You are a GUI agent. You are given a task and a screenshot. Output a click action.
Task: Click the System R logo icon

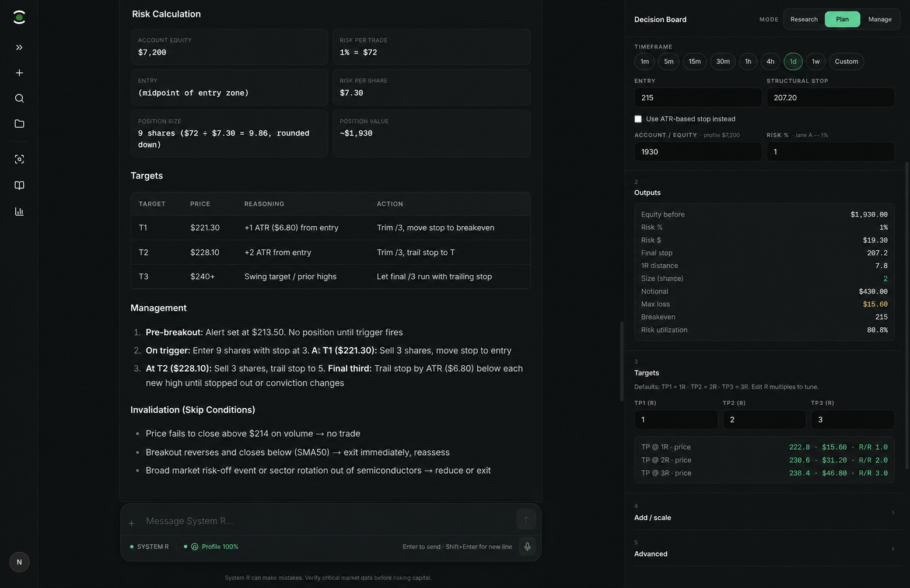pos(19,17)
